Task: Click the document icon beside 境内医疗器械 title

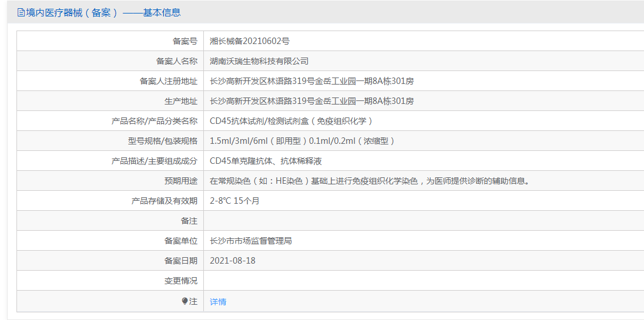Action: [21, 13]
